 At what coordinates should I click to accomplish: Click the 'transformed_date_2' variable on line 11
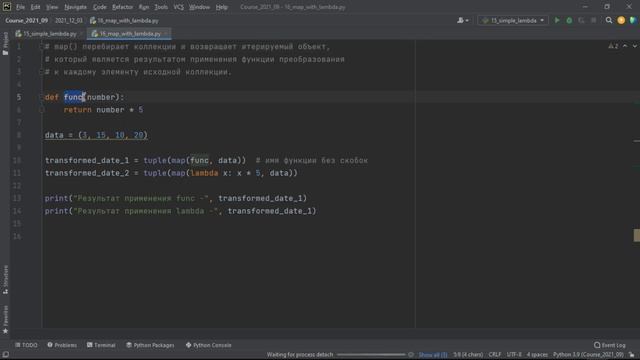pos(87,173)
